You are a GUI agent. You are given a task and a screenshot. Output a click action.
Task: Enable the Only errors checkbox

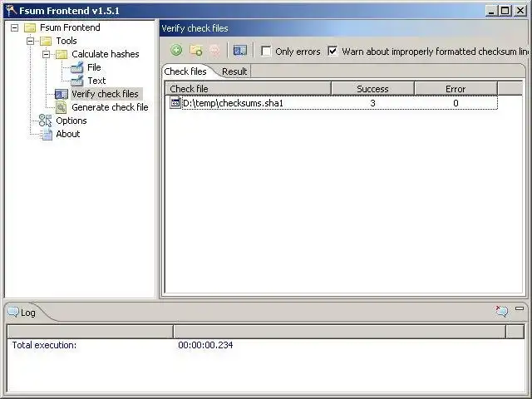pos(266,52)
